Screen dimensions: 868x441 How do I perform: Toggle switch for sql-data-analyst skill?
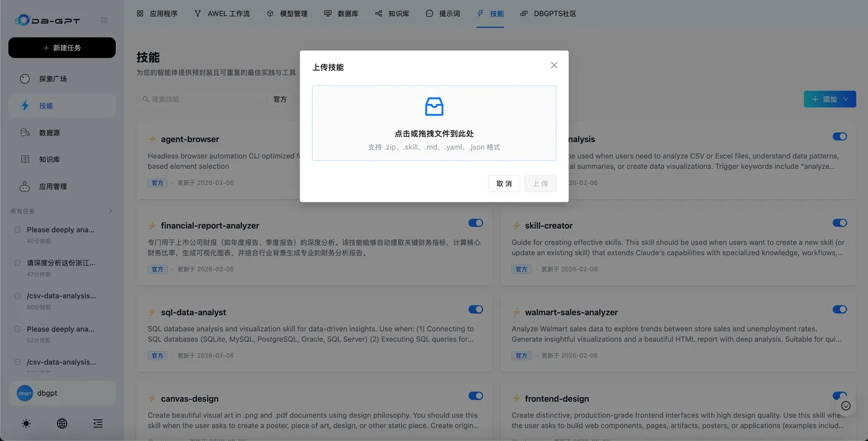click(476, 310)
